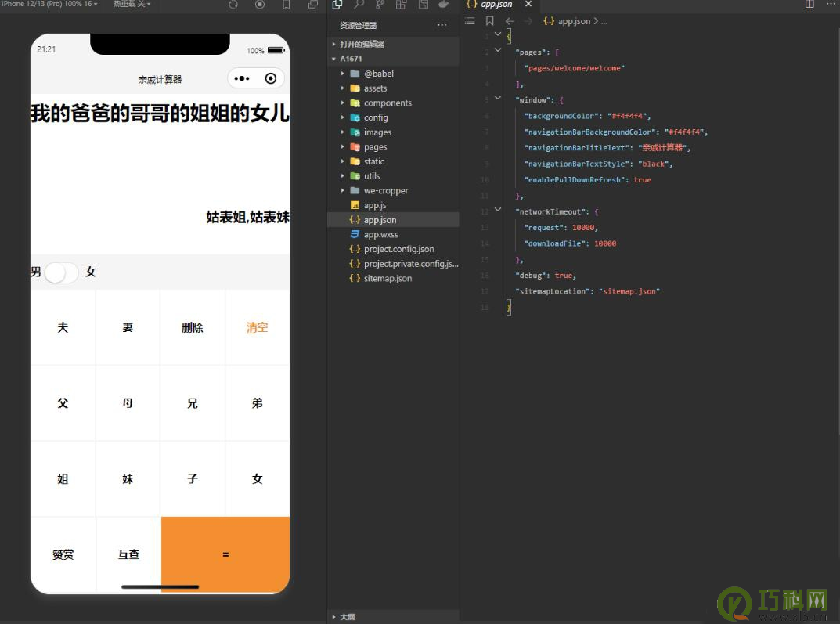Click the editor bookmark icon
The width and height of the screenshot is (840, 624).
pyautogui.click(x=489, y=21)
